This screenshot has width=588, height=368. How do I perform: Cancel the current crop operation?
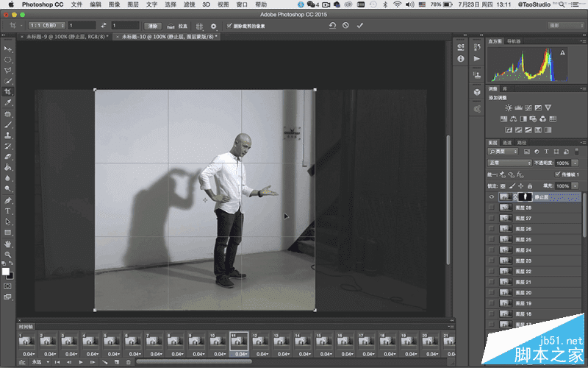[x=346, y=25]
